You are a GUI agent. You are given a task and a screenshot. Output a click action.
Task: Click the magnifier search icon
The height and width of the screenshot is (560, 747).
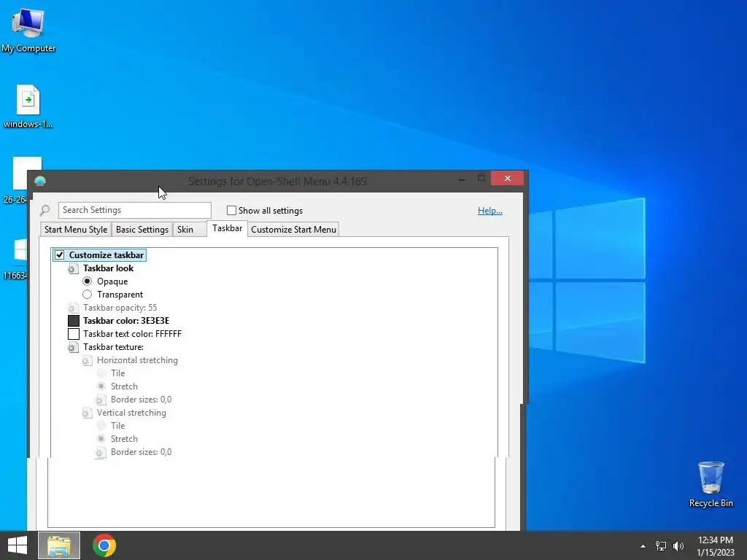pos(45,210)
